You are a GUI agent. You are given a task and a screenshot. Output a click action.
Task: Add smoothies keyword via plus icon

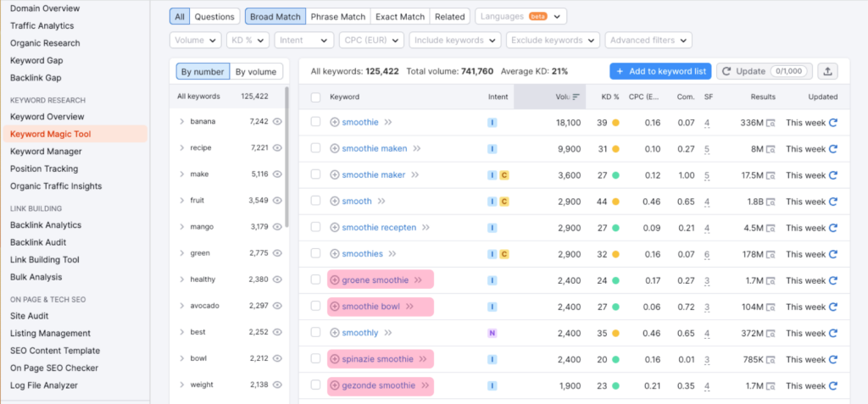[x=334, y=254]
